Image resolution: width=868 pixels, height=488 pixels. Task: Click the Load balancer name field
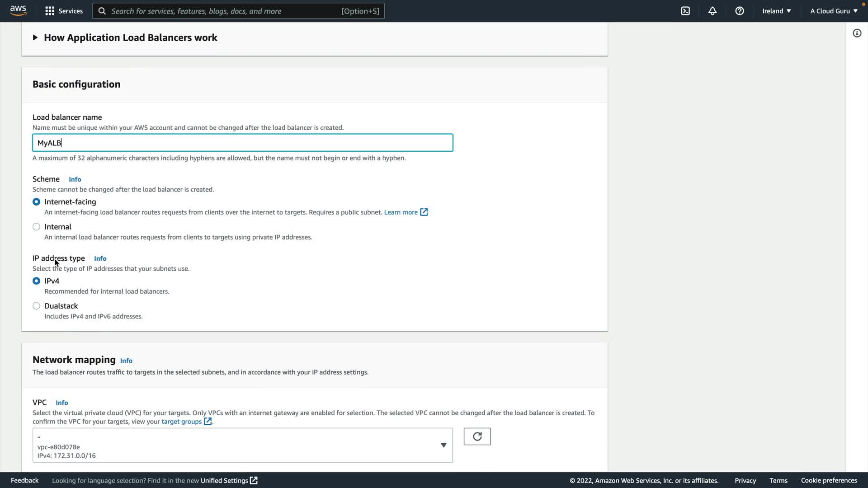point(242,143)
